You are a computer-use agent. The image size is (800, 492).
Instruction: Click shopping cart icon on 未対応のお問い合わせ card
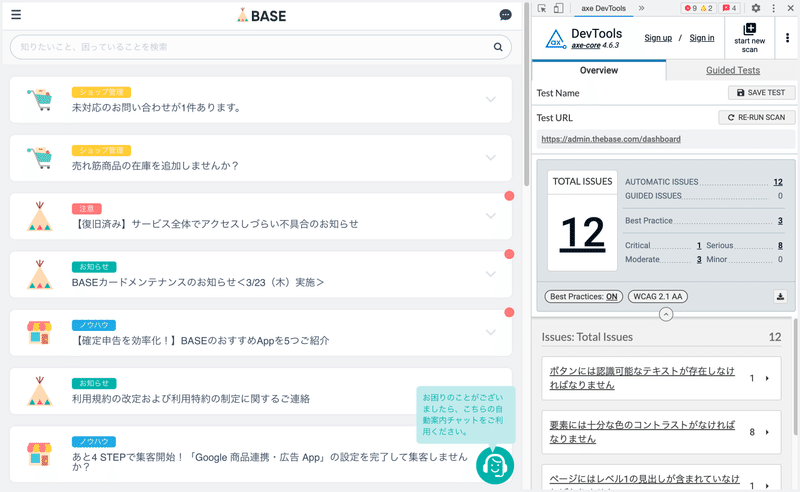point(39,100)
